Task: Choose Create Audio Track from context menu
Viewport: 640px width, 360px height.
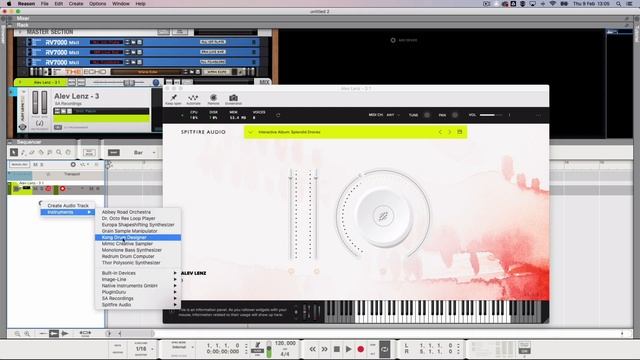Action: coord(68,205)
